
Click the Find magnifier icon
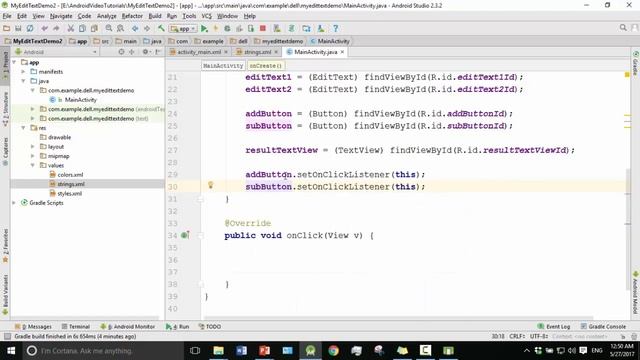(109, 29)
